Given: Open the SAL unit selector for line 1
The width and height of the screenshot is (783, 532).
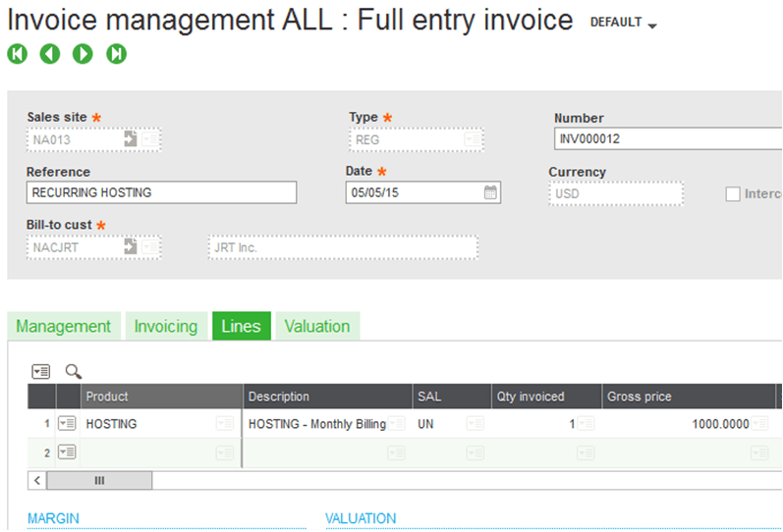Looking at the screenshot, I should pyautogui.click(x=475, y=424).
